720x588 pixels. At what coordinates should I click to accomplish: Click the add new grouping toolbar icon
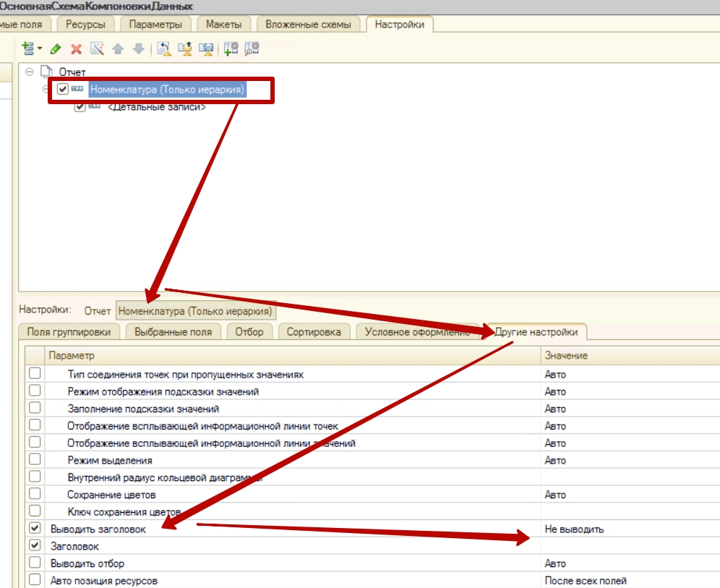point(27,48)
